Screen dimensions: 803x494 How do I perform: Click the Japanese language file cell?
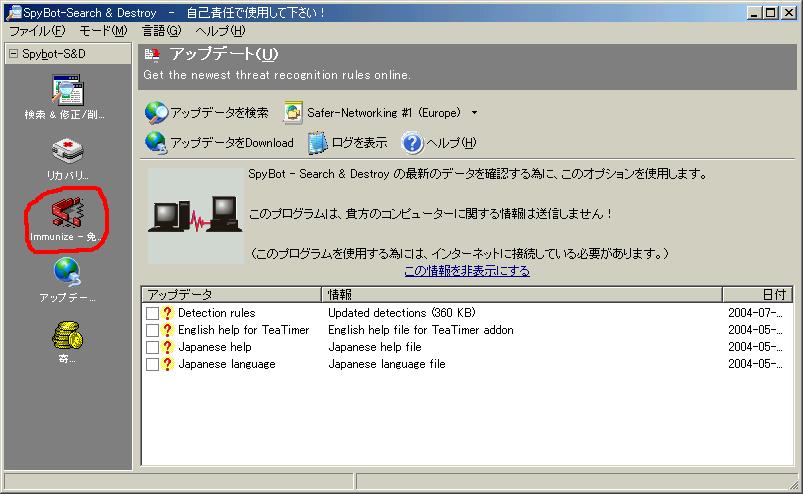tap(387, 364)
